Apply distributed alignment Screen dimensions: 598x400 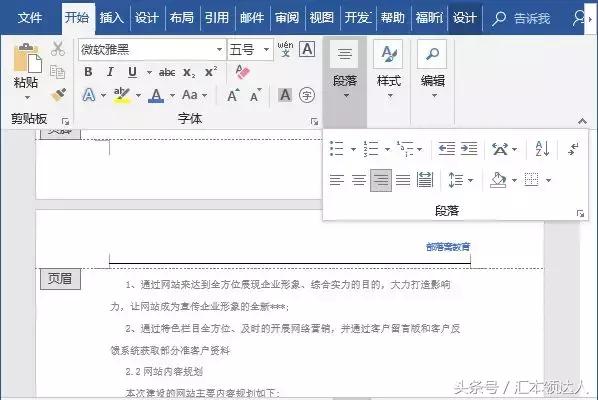pyautogui.click(x=425, y=180)
